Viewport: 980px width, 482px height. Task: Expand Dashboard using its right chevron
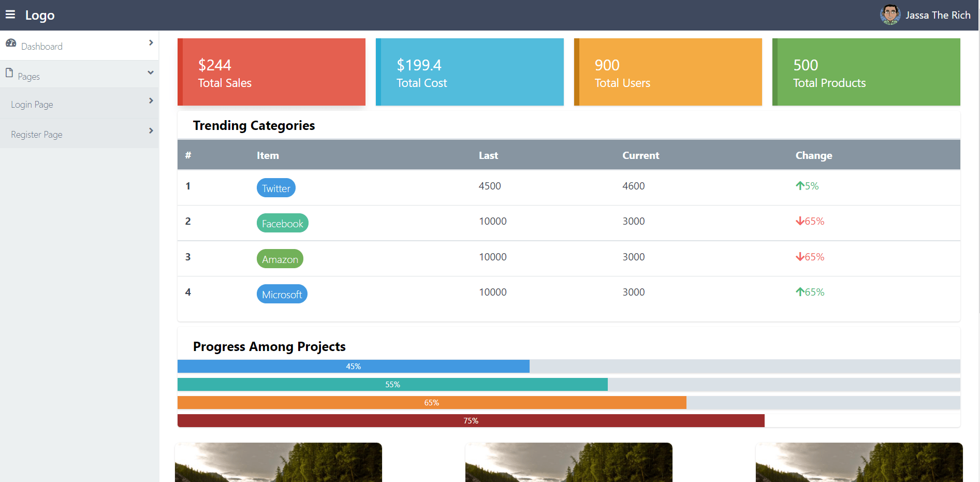click(x=151, y=43)
